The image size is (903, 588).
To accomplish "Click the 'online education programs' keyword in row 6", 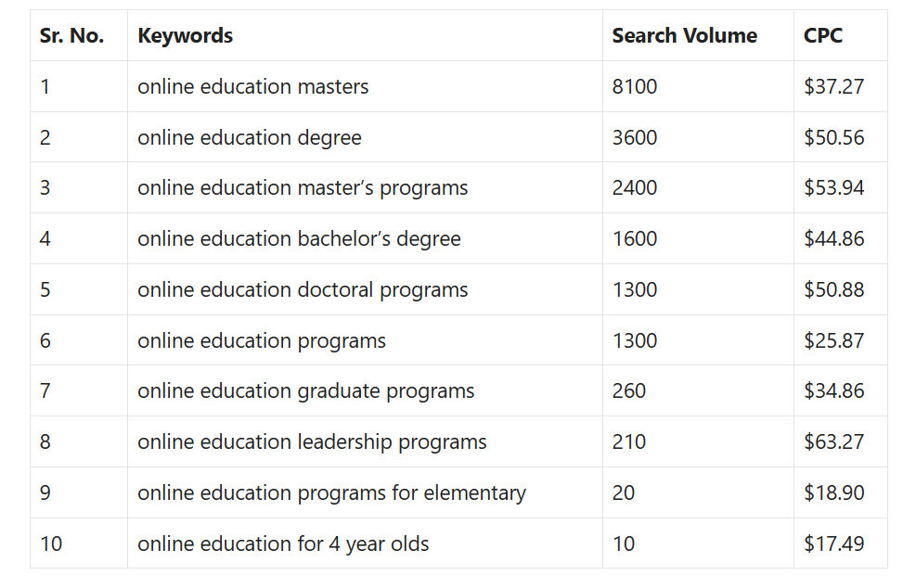I will [x=262, y=340].
